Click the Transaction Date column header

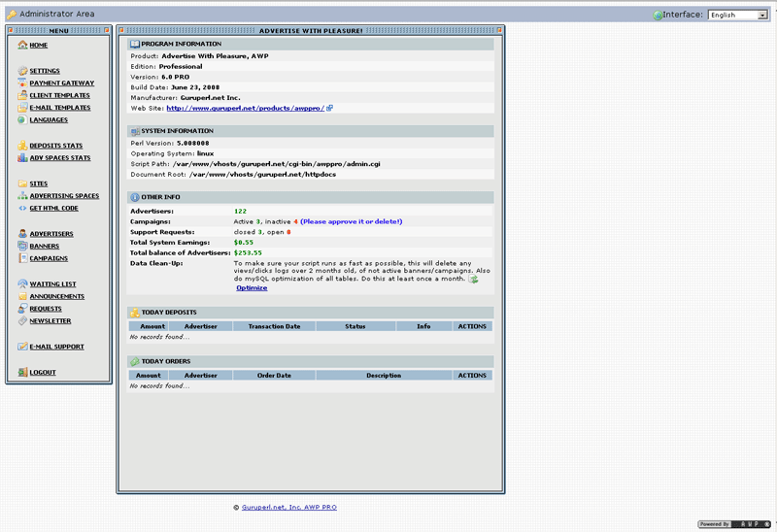(274, 326)
